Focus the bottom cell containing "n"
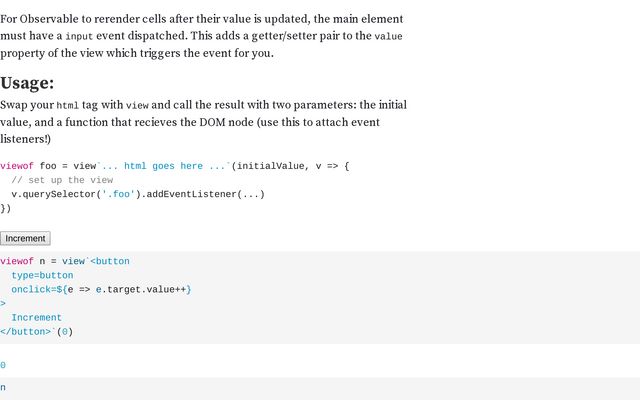Screen dimensions: 640x400 pyautogui.click(x=320, y=388)
